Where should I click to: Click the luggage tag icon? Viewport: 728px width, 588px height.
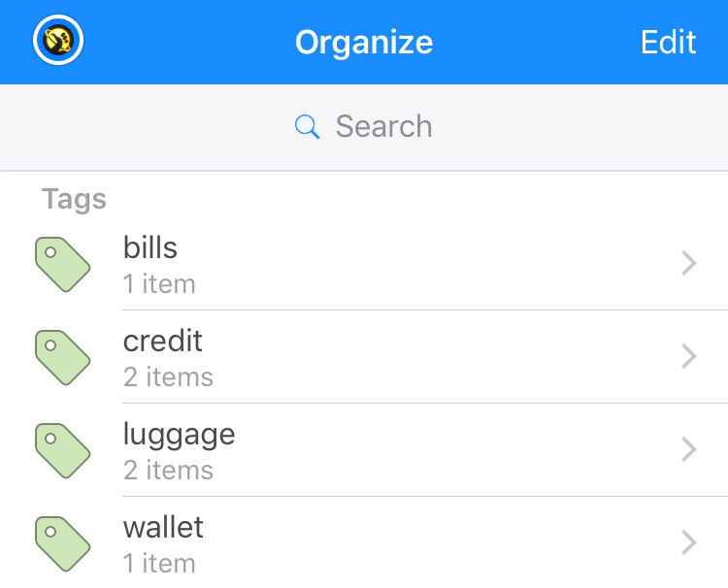[x=63, y=450]
